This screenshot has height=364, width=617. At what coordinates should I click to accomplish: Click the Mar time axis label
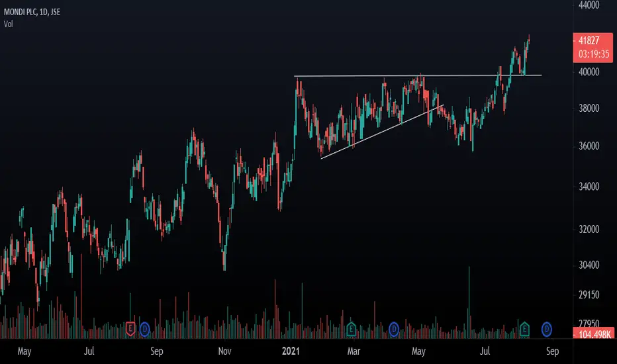point(354,351)
